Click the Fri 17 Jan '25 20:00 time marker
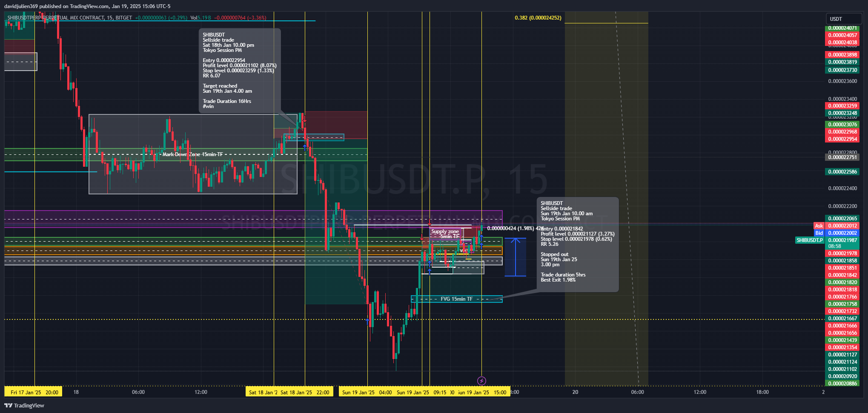Image resolution: width=868 pixels, height=413 pixels. point(33,392)
